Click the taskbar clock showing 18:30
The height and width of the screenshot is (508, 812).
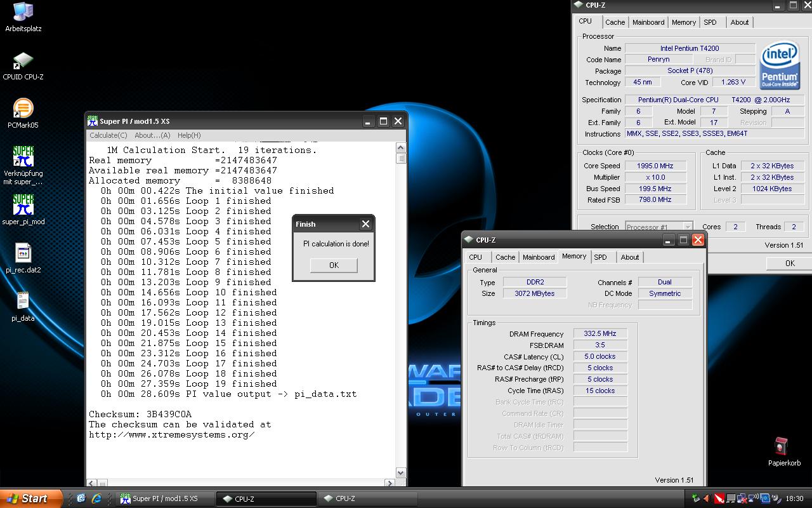click(x=794, y=498)
